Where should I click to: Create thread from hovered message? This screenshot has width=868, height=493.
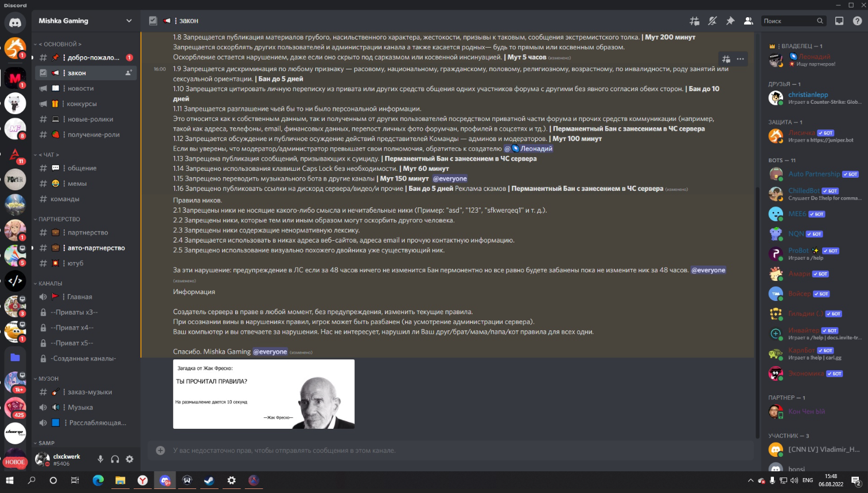tap(726, 59)
